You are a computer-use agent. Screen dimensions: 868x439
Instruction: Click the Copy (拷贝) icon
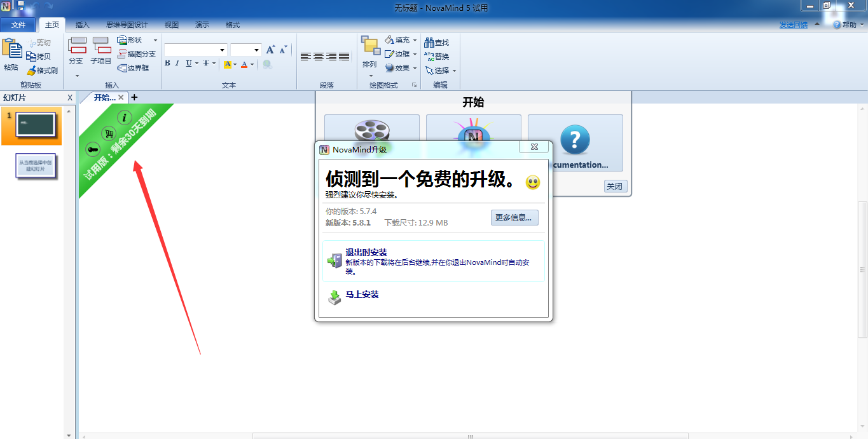pos(31,57)
